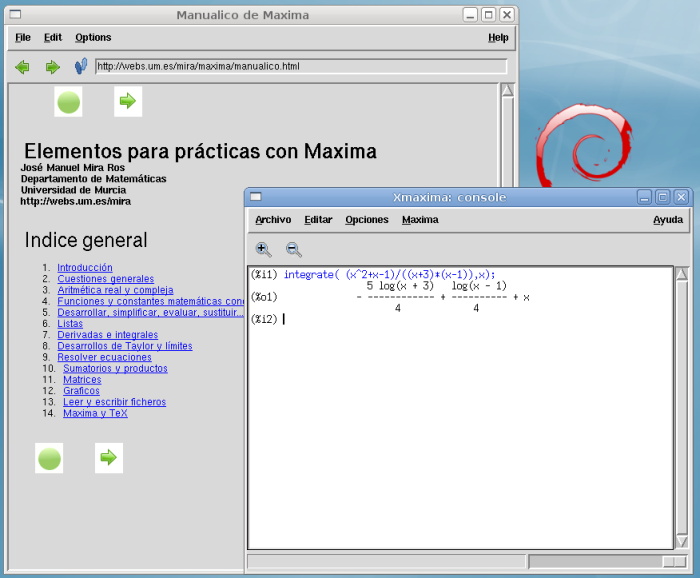The image size is (700, 578).
Task: Open the Cuestiones generales link
Action: coord(106,279)
